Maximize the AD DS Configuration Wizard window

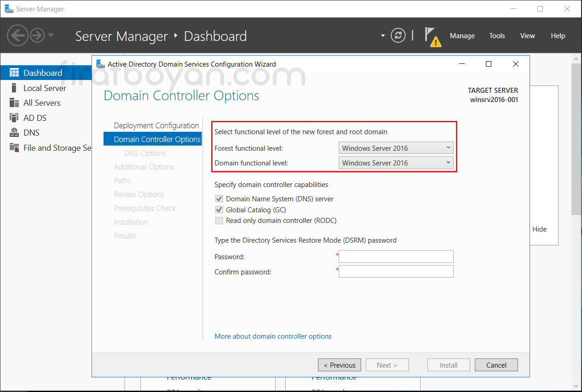[x=489, y=64]
